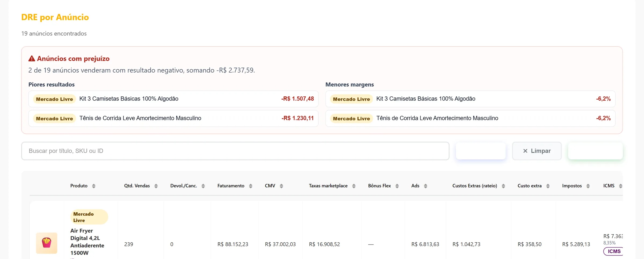The width and height of the screenshot is (644, 259).
Task: Click the X icon in Limpar button
Action: pos(525,151)
